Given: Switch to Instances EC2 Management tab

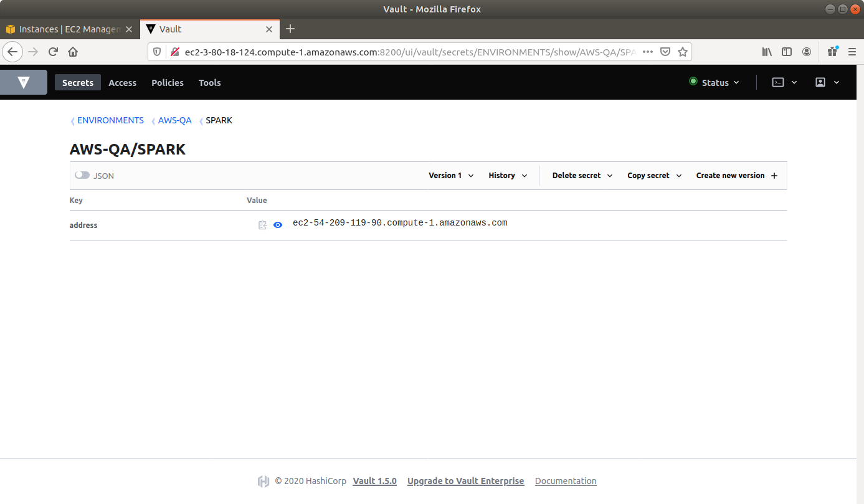Looking at the screenshot, I should tap(69, 29).
